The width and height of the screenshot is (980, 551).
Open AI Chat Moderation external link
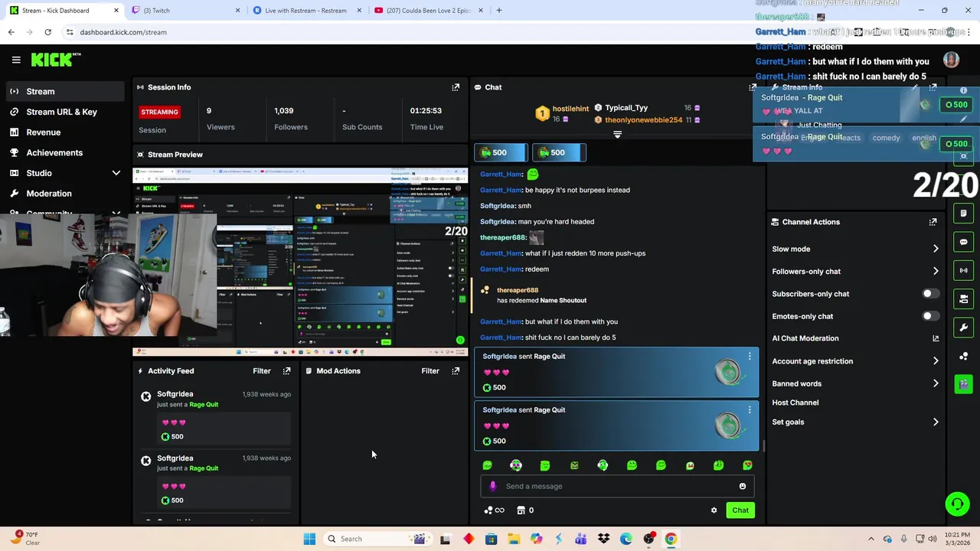pos(936,338)
